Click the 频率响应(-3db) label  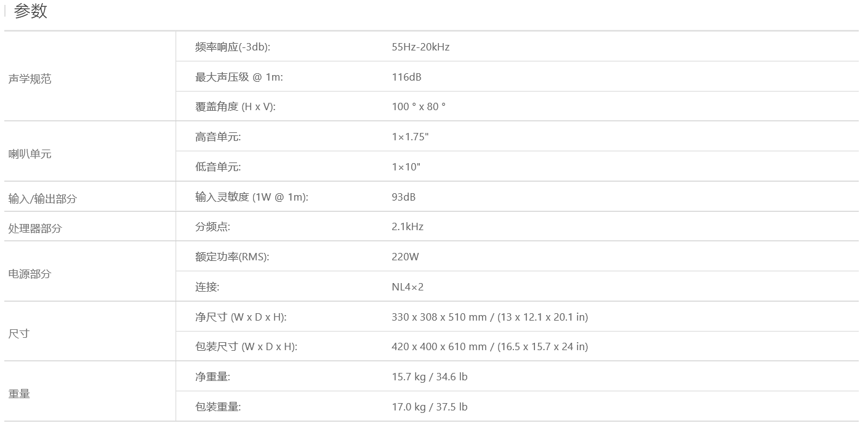point(233,47)
